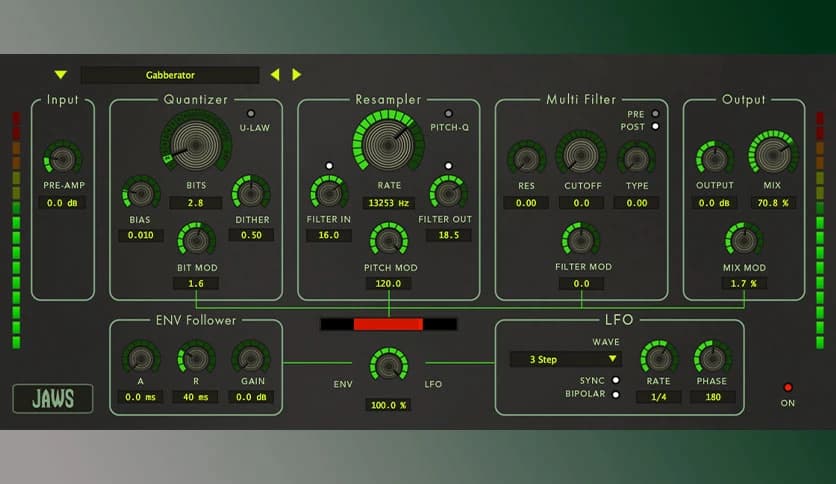Select the POST filter position
The image size is (836, 484).
[x=655, y=126]
